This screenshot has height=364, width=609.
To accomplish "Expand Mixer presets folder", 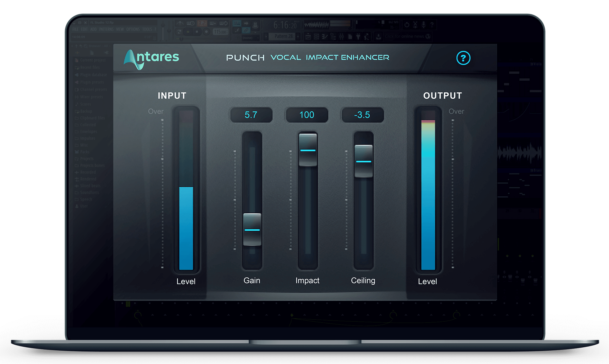I will (89, 97).
